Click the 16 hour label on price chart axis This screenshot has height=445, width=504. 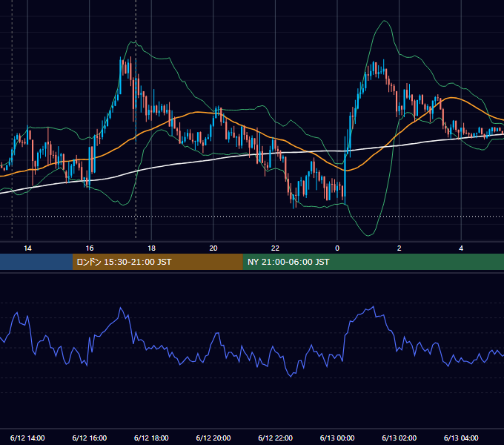pos(90,248)
